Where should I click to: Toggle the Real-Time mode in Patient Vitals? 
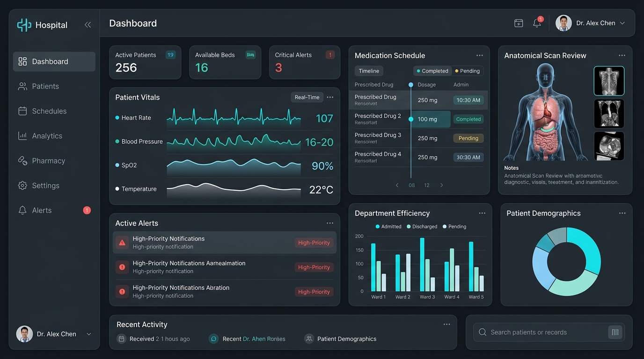(307, 97)
